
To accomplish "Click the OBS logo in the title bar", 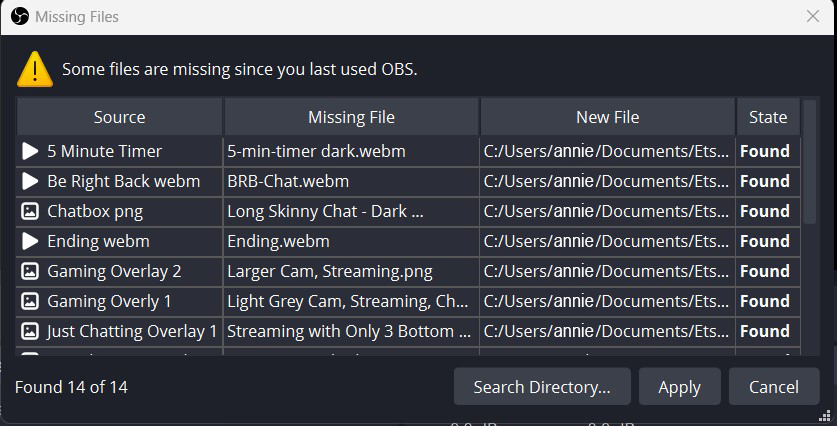I will tap(20, 17).
